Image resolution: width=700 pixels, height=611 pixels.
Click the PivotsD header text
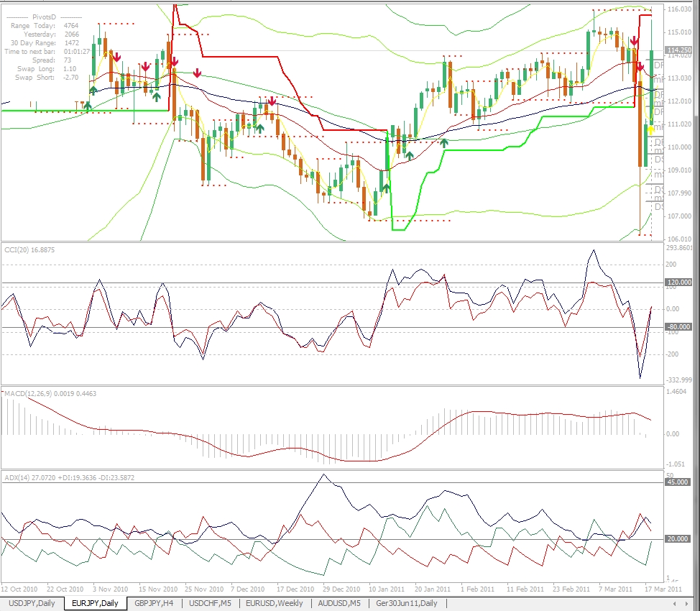44,17
